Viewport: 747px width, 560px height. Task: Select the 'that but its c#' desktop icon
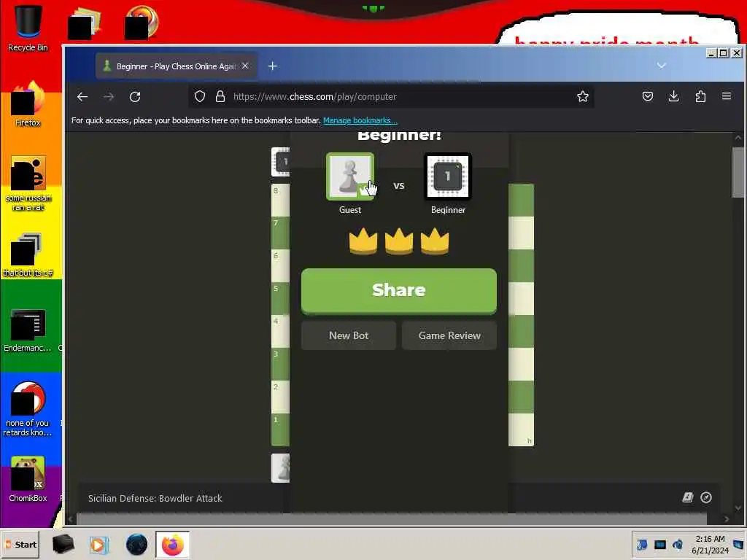[28, 254]
